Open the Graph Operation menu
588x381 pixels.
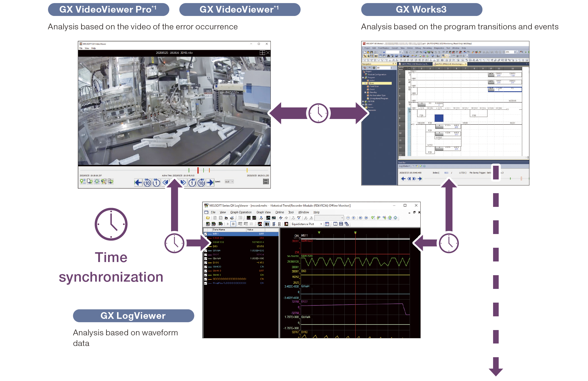tap(241, 212)
